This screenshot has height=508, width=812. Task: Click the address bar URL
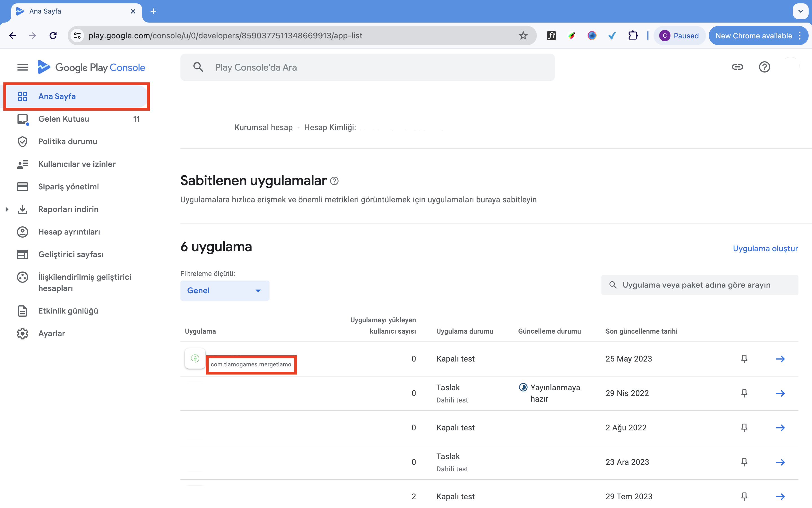225,36
